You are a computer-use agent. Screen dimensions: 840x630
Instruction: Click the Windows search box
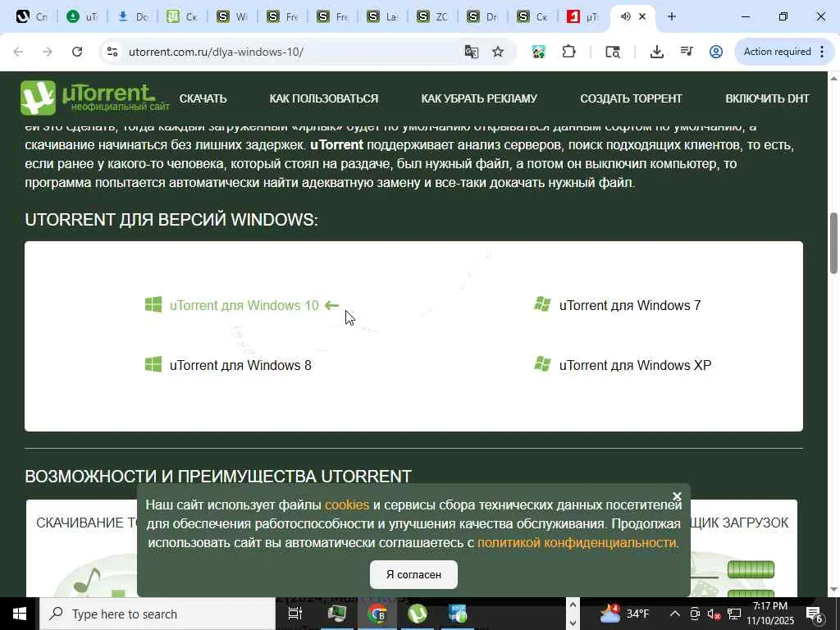(157, 614)
